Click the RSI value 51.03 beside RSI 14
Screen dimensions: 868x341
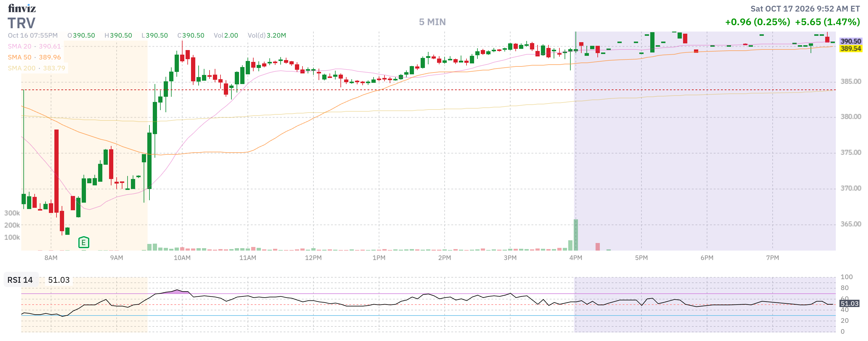click(x=59, y=280)
